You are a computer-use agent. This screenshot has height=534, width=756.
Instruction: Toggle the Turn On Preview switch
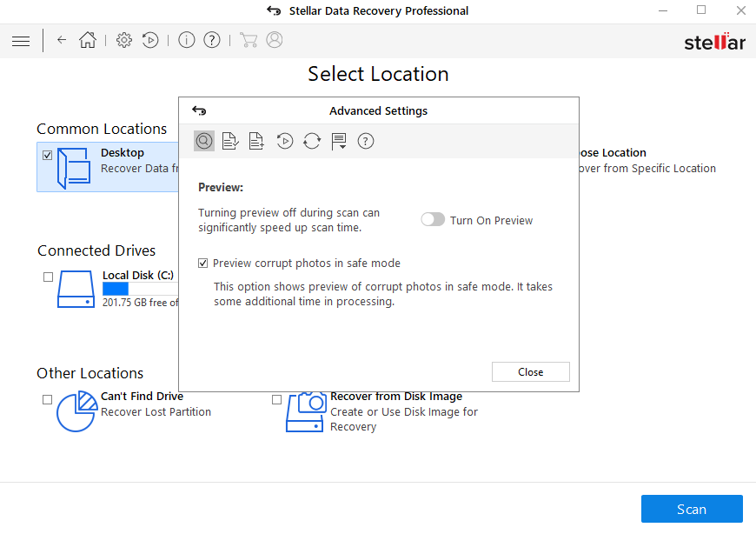433,220
